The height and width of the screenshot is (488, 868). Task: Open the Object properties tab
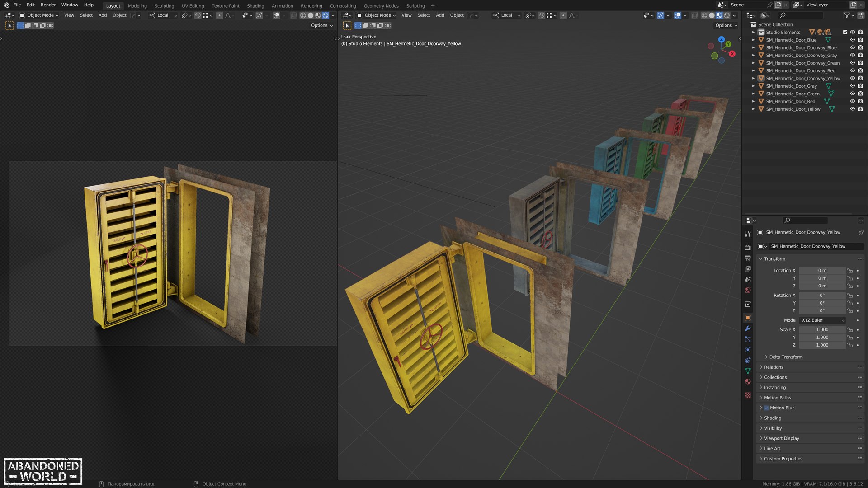[x=748, y=318]
